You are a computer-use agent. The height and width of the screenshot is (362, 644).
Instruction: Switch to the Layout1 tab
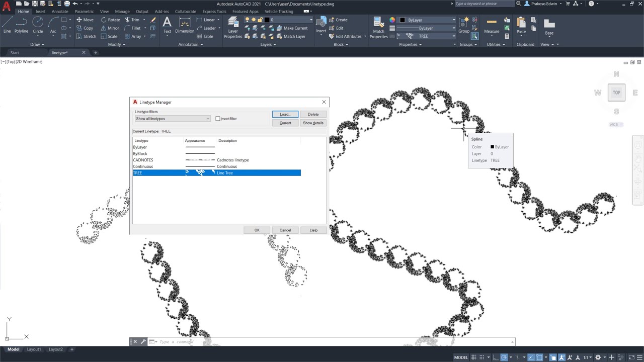tap(34, 349)
